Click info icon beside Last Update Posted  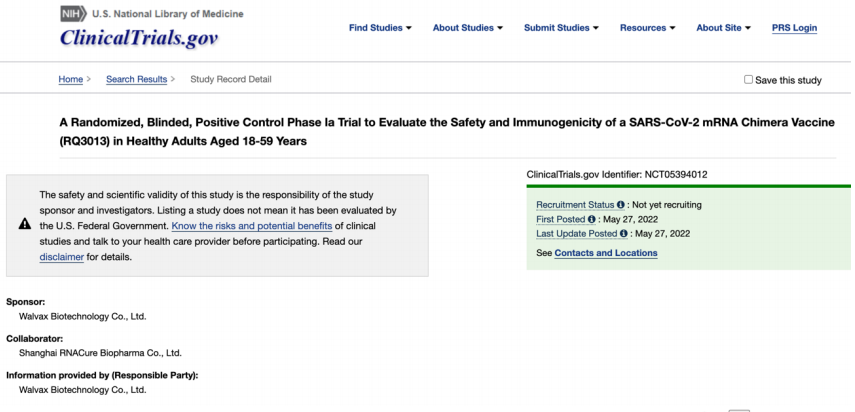pos(624,233)
